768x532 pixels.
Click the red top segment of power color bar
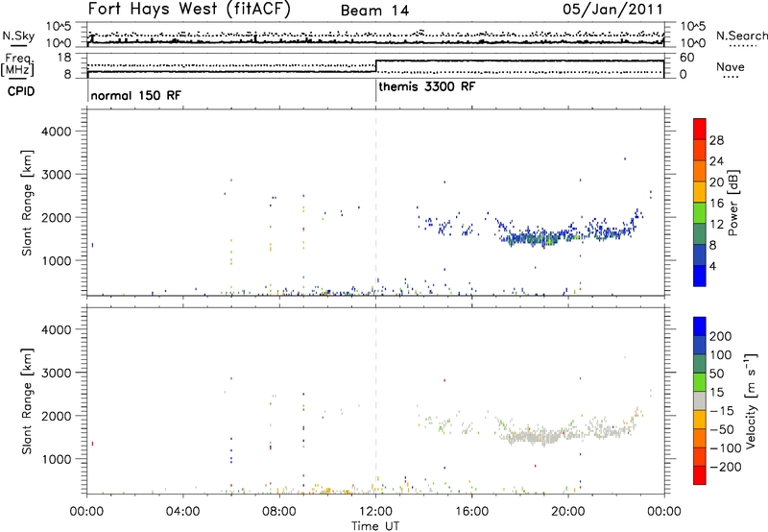coord(700,129)
